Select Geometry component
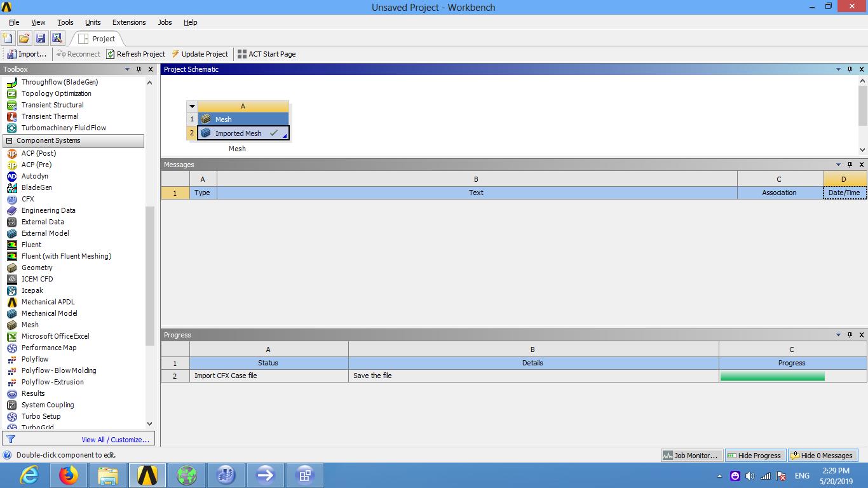 click(x=37, y=268)
